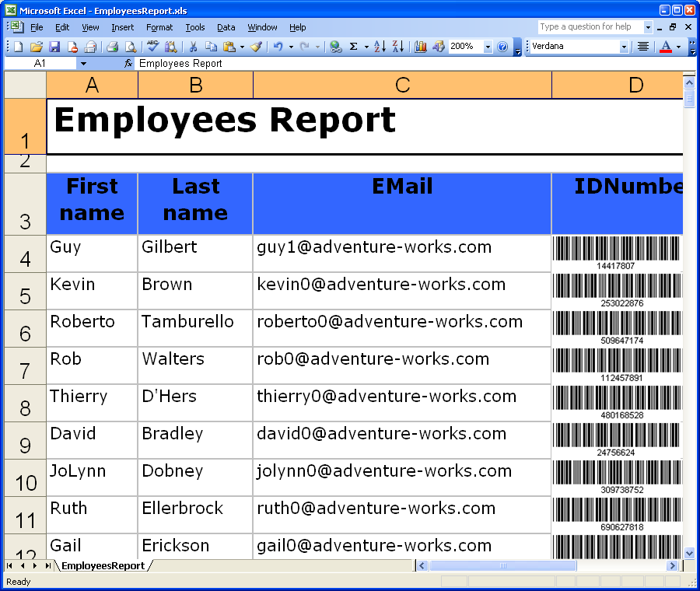Click the Type a question for help box
This screenshot has height=591, width=700.
589,26
